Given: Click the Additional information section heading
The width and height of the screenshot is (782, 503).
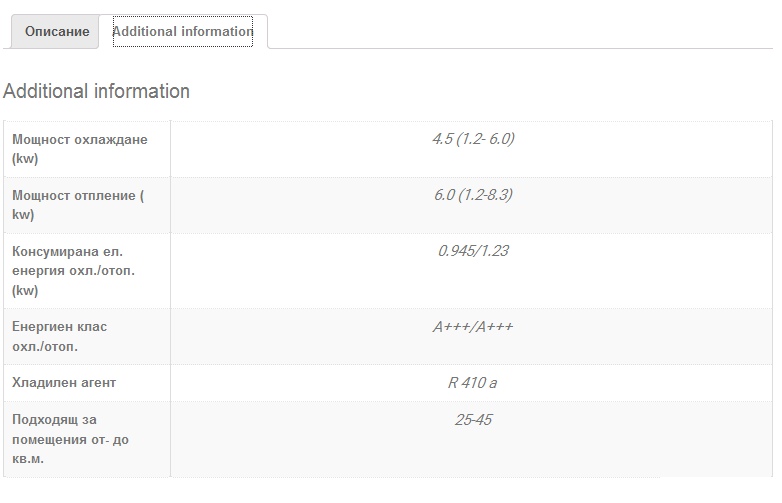Looking at the screenshot, I should (x=96, y=91).
